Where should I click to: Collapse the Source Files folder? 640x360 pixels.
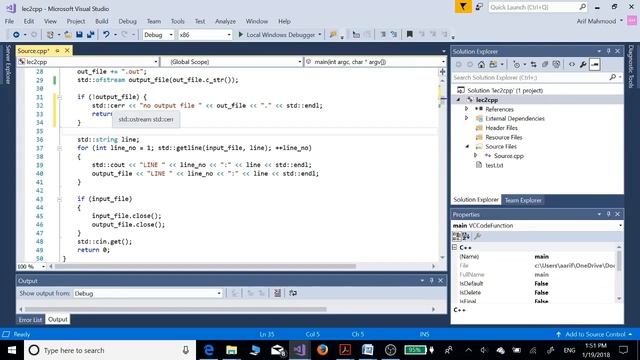[x=467, y=147]
